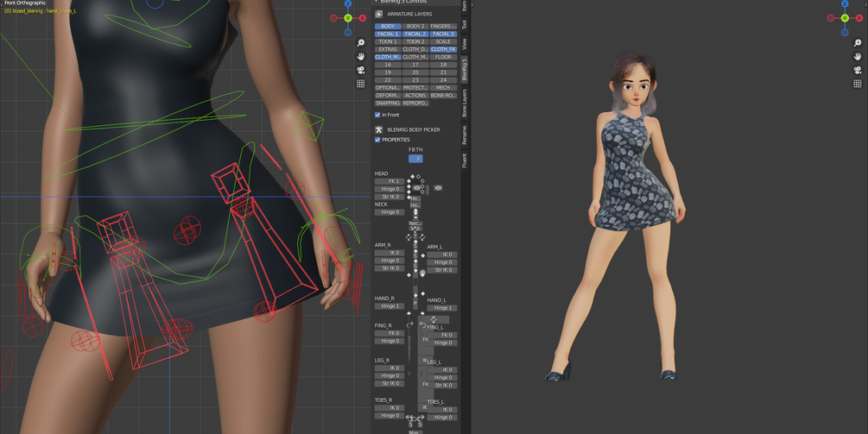
Task: Adjust LEG_R Str IK 0 slider
Action: (390, 384)
